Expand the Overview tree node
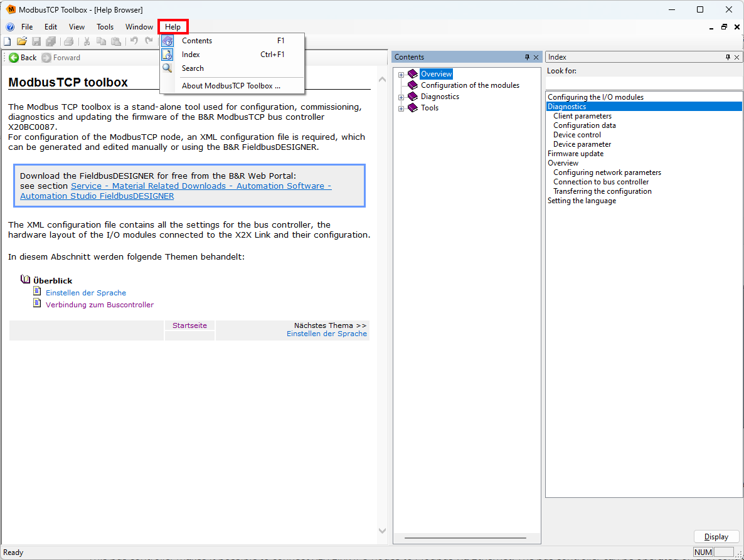 pyautogui.click(x=401, y=75)
